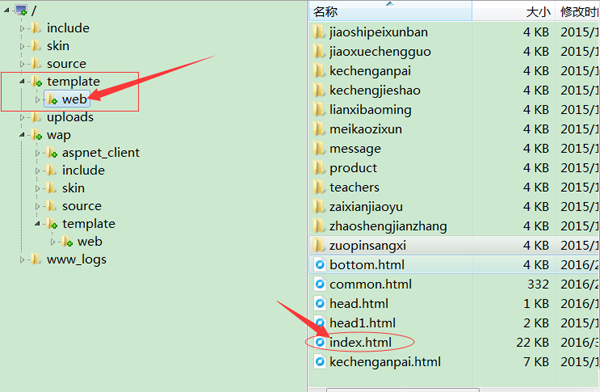Expand the source folder under wap
The image size is (600, 392).
37,206
